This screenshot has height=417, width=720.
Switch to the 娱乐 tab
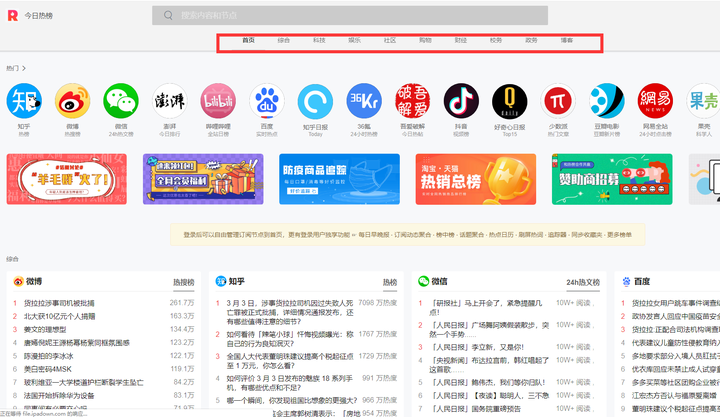coord(354,40)
